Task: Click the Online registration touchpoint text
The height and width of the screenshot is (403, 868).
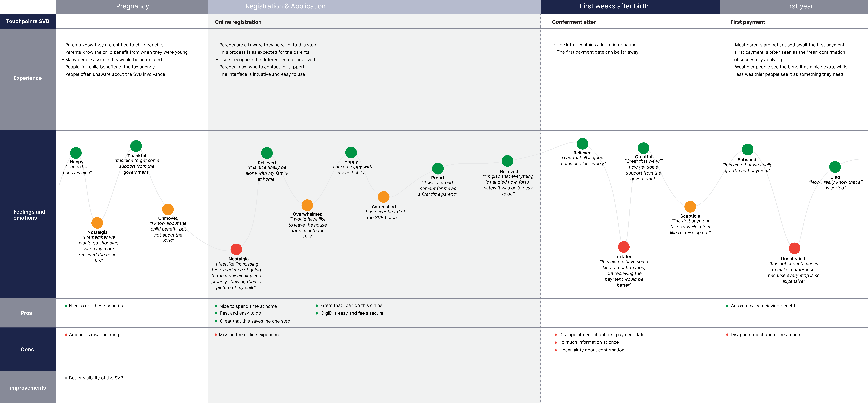Action: pyautogui.click(x=238, y=22)
